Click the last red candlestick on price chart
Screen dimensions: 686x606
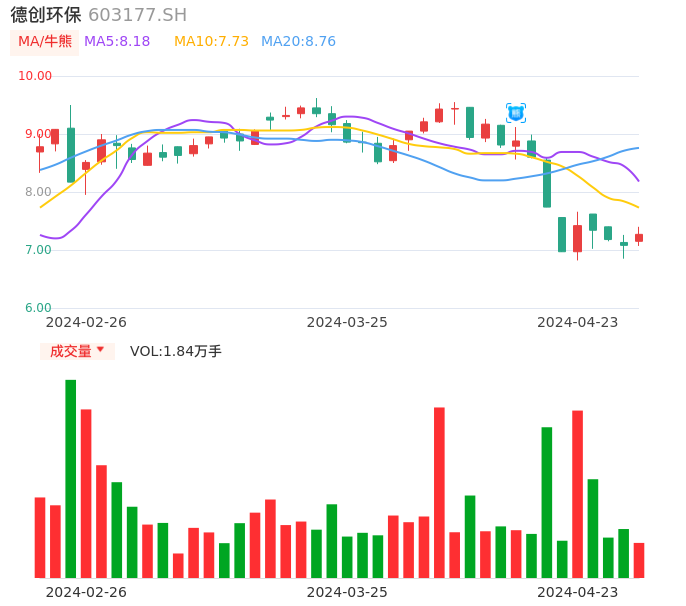(639, 237)
